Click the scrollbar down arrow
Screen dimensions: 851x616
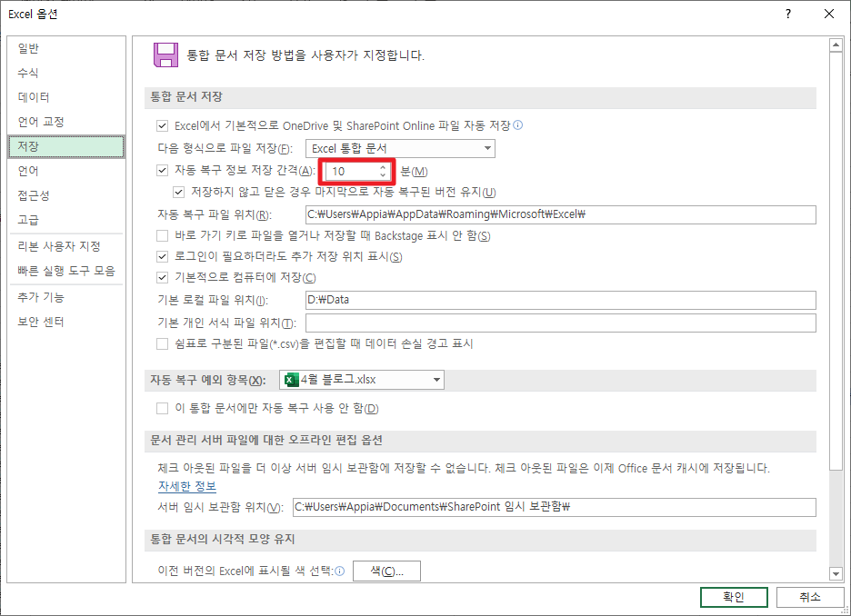(836, 573)
